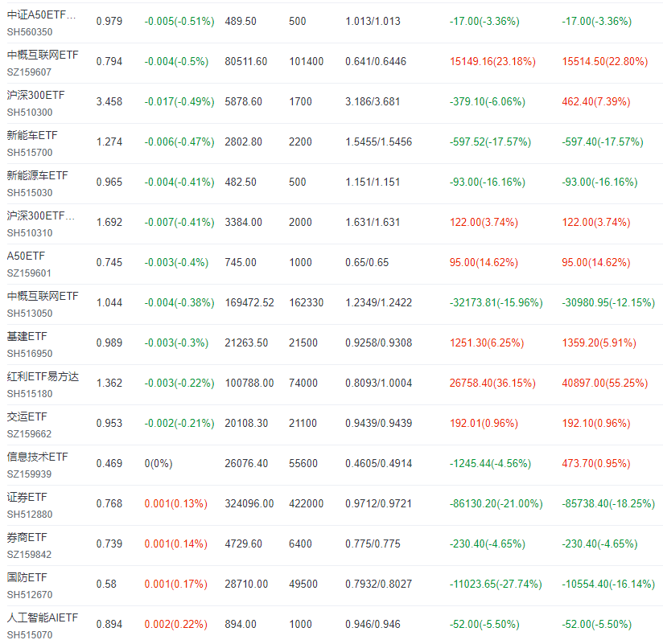Click price 0.739 of 券商ETF
The width and height of the screenshot is (663, 644).
point(109,544)
